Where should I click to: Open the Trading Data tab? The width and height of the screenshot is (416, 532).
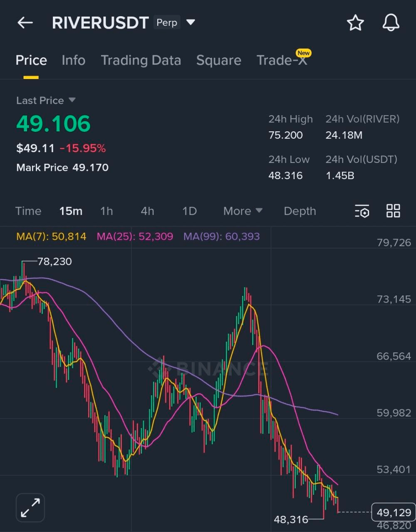tap(141, 61)
